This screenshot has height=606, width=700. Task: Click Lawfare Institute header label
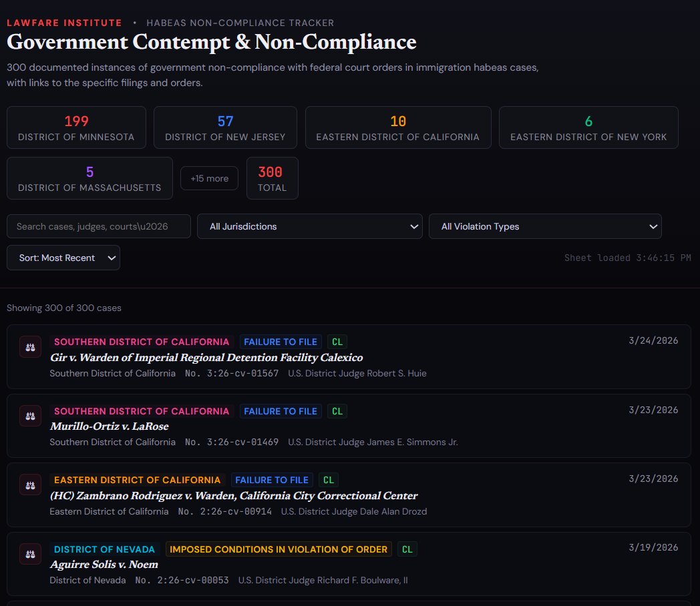click(x=64, y=23)
